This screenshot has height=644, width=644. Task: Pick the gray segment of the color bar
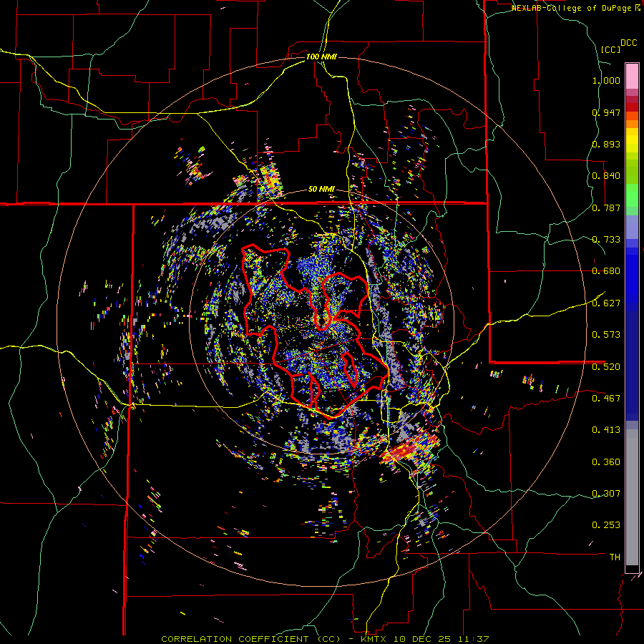point(632,497)
